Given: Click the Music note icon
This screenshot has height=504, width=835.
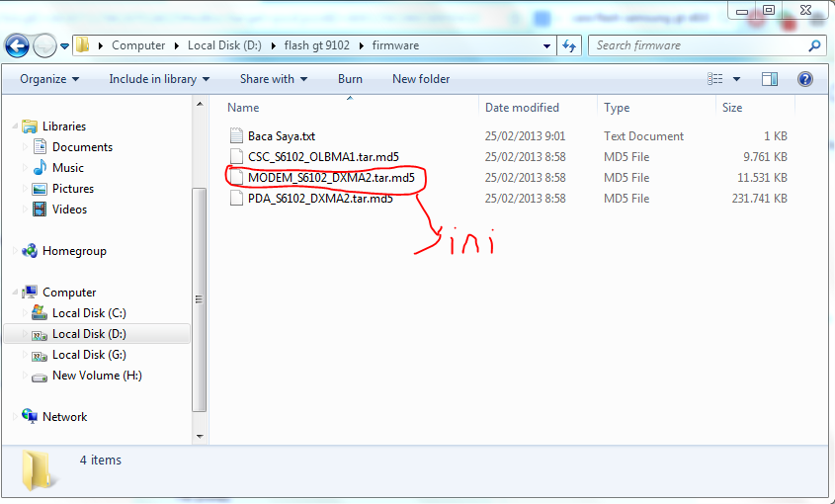Looking at the screenshot, I should (x=40, y=168).
